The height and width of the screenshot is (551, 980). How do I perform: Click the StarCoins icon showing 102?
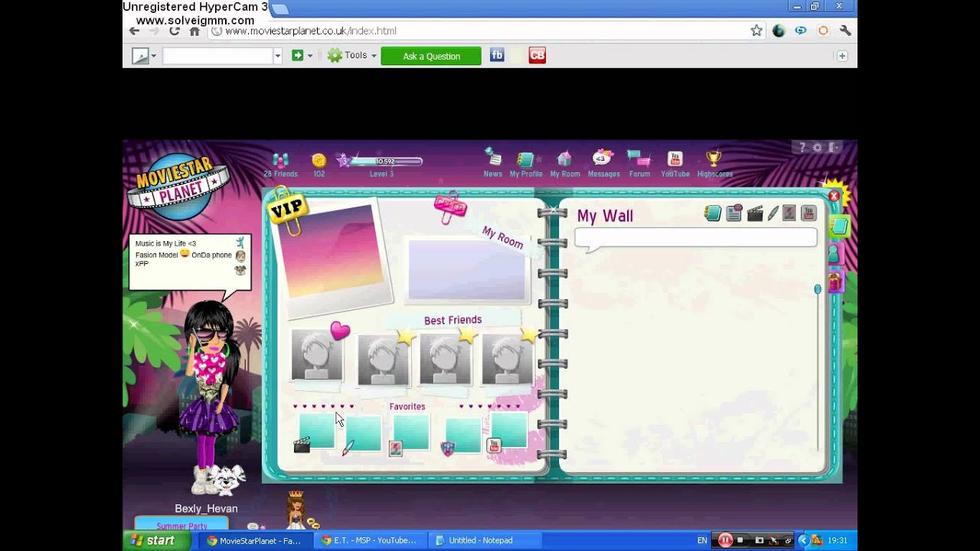(318, 160)
